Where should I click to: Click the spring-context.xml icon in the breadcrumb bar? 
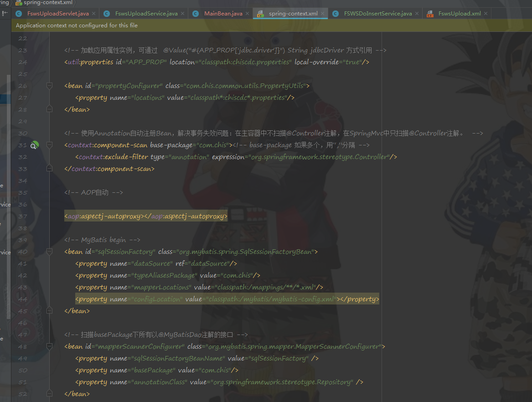(x=19, y=3)
